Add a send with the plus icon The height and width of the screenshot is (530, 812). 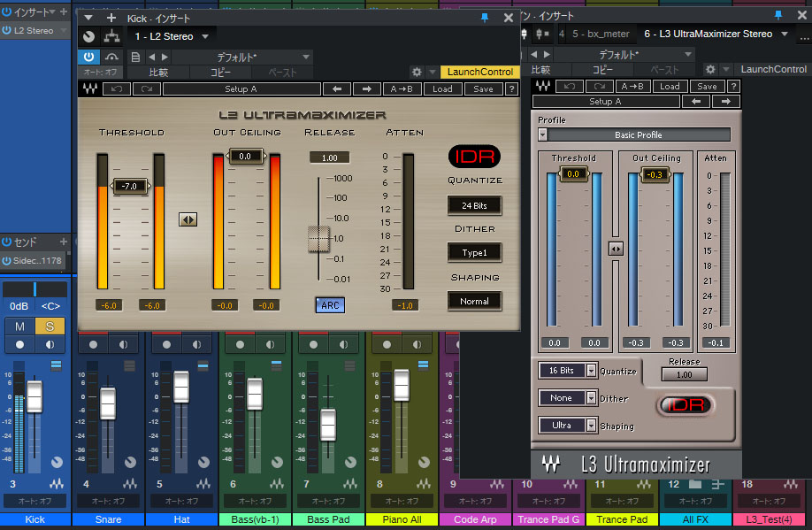(x=63, y=242)
